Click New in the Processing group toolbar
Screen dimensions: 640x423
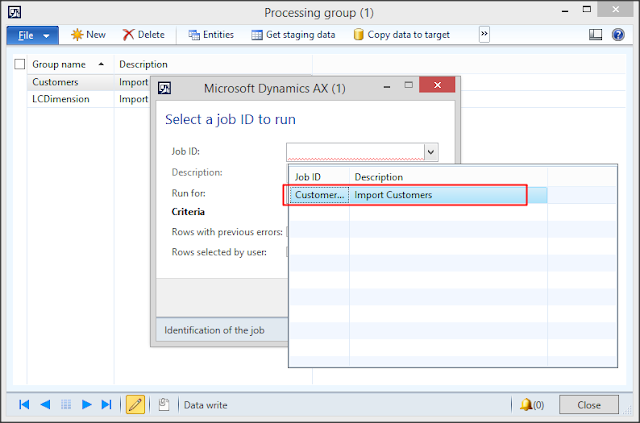click(88, 35)
